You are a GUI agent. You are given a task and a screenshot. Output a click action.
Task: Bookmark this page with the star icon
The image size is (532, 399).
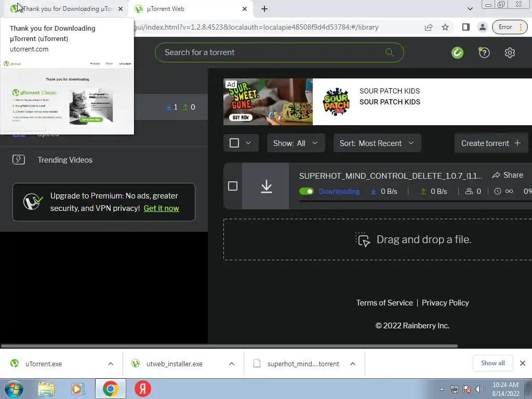[445, 27]
